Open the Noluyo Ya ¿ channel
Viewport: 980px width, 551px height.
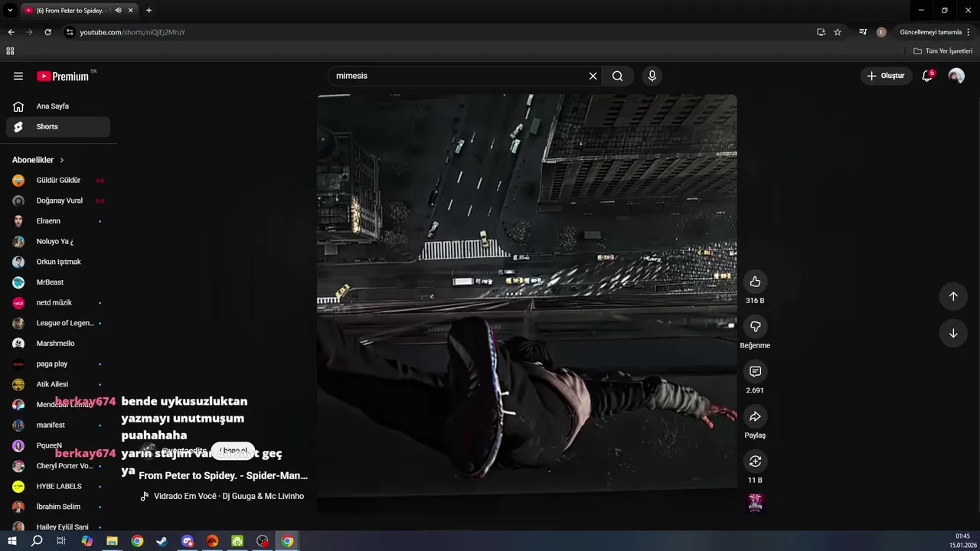[58, 241]
